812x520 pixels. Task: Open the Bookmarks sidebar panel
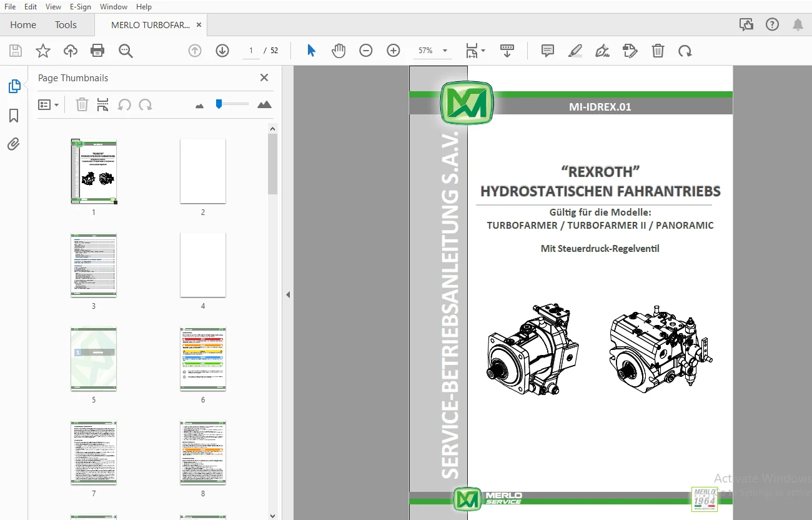(14, 116)
